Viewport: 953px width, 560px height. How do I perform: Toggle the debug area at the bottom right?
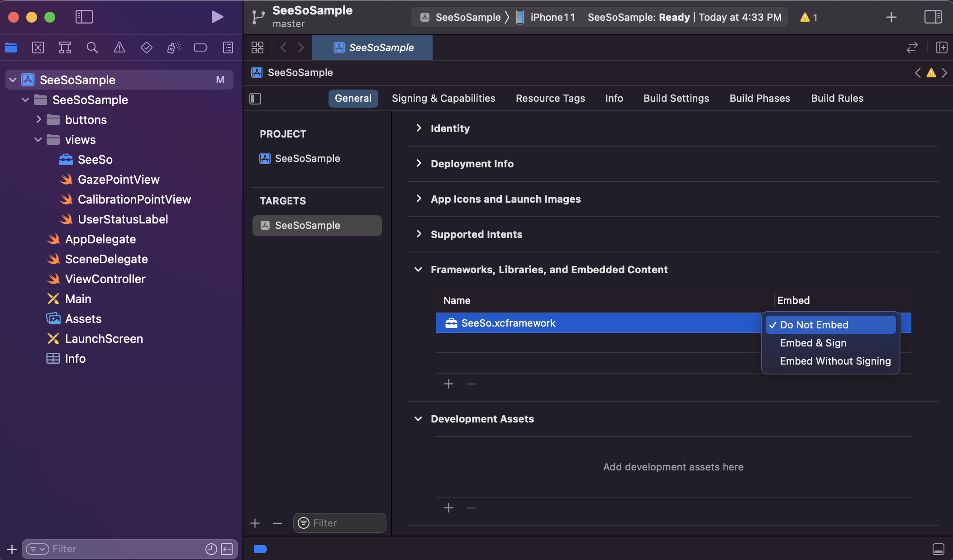(939, 549)
